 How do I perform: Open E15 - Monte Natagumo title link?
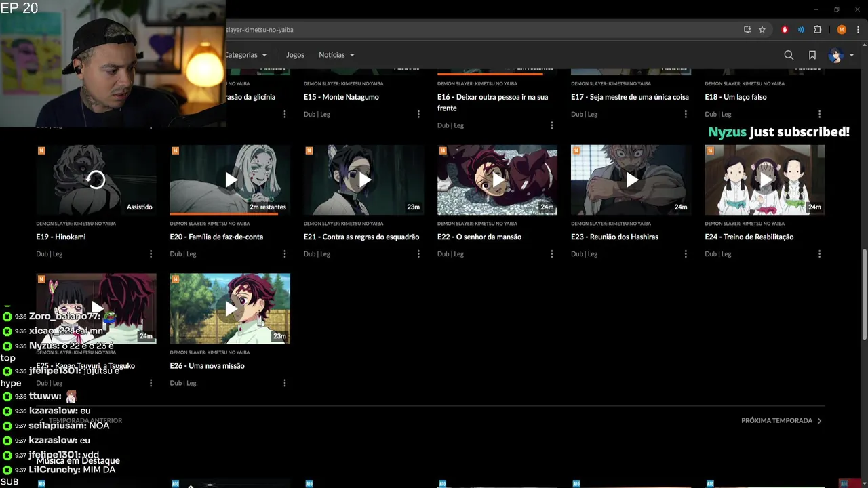341,97
